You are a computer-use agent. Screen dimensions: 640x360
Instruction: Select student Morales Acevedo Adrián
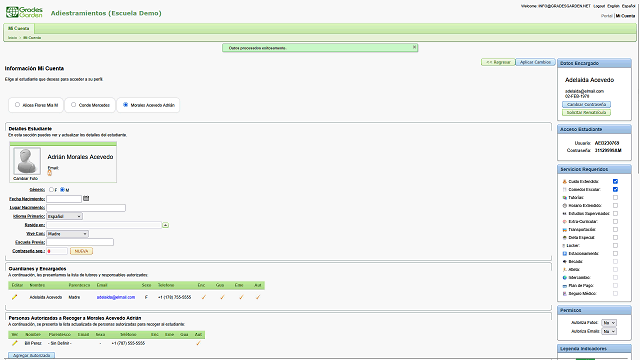point(125,105)
